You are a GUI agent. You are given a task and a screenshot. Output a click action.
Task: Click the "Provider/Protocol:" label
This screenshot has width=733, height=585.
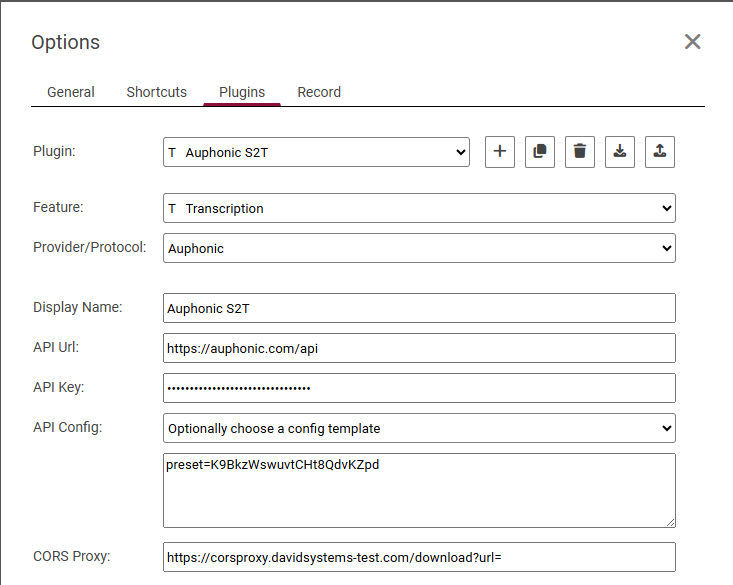[x=90, y=247]
